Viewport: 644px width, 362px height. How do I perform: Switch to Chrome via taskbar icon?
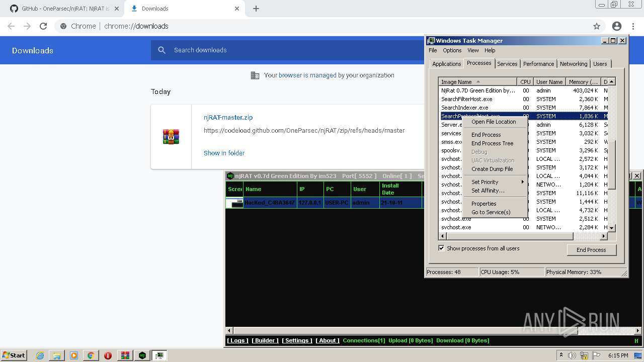pyautogui.click(x=91, y=355)
